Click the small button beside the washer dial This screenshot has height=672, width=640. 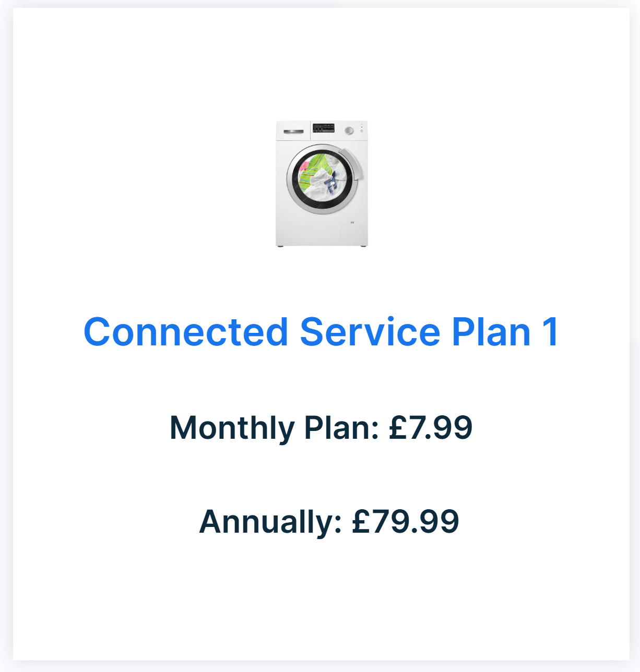click(x=362, y=131)
